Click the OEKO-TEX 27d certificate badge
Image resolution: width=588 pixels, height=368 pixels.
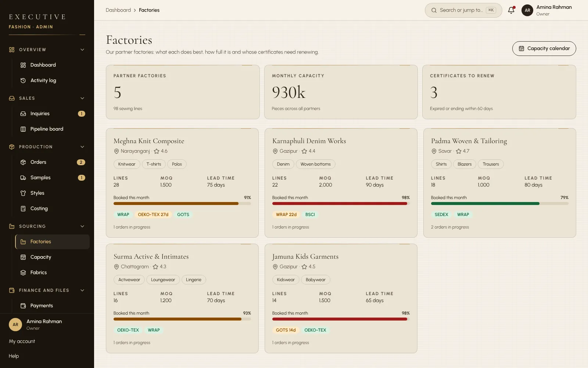[153, 215]
